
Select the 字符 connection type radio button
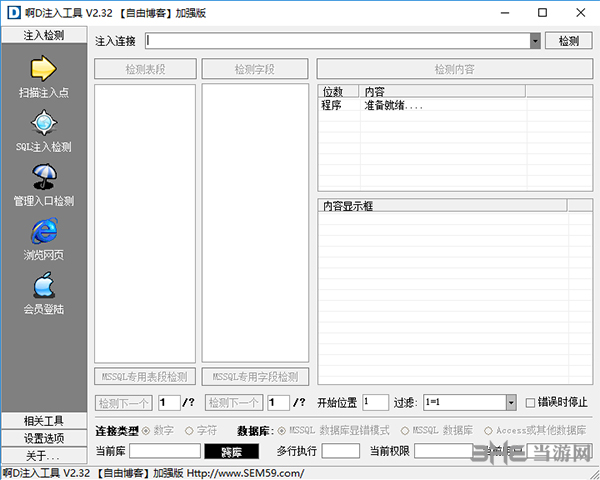(189, 431)
